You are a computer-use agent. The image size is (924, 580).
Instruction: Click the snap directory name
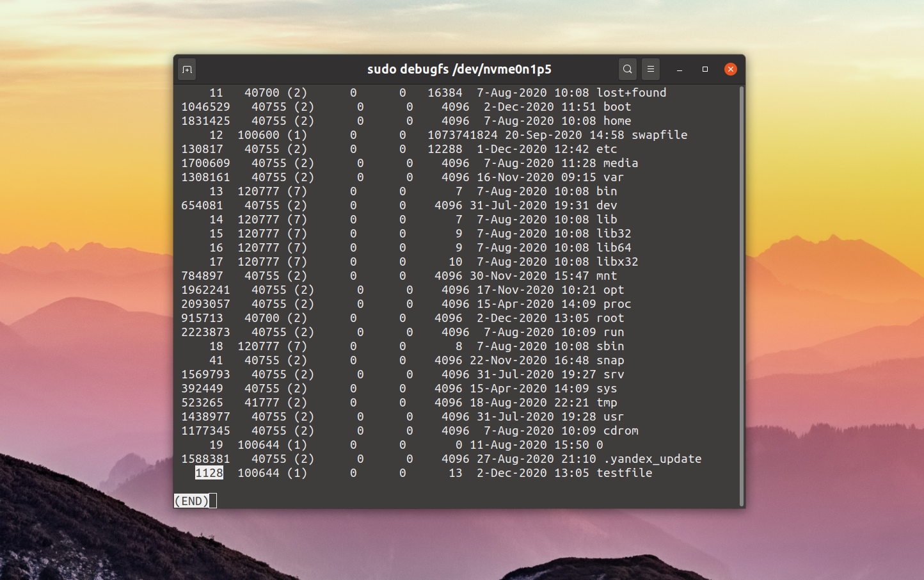(610, 360)
